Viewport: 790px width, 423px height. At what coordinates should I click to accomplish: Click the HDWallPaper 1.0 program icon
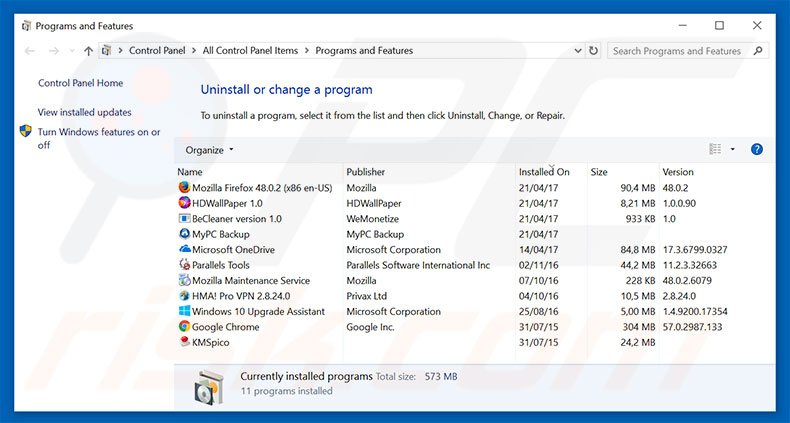coord(184,203)
